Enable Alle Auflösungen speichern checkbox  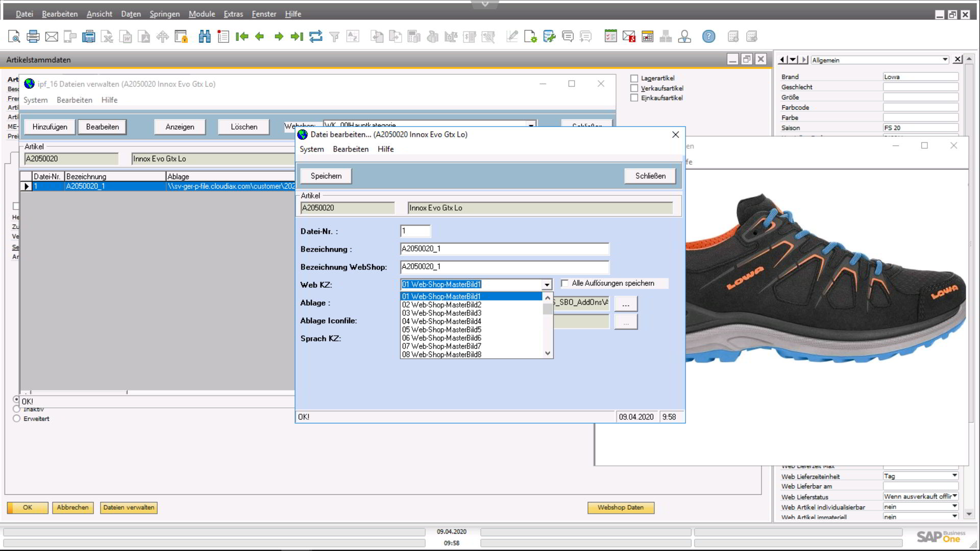[x=565, y=283]
